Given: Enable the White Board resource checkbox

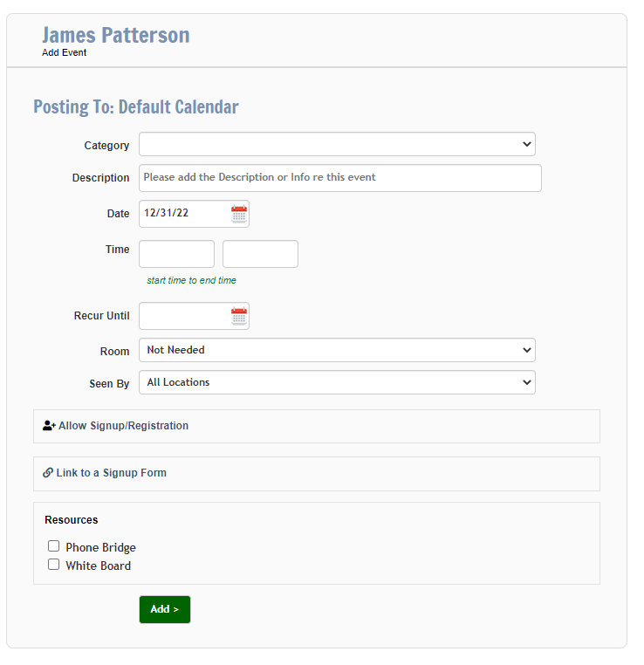Looking at the screenshot, I should tap(53, 565).
